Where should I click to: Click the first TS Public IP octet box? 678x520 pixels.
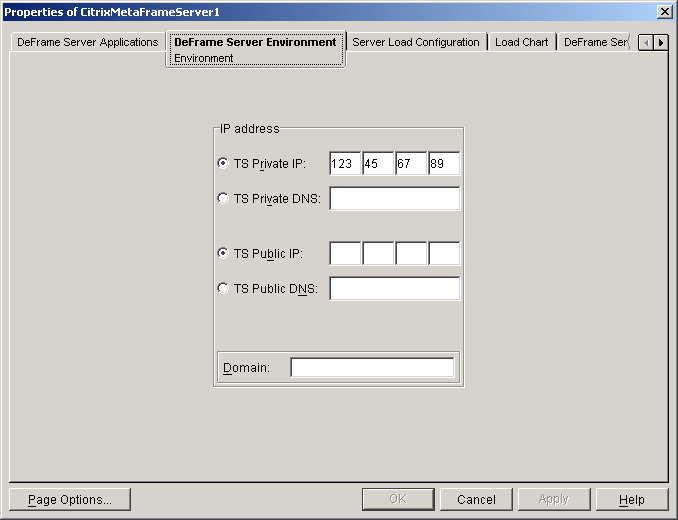click(345, 253)
